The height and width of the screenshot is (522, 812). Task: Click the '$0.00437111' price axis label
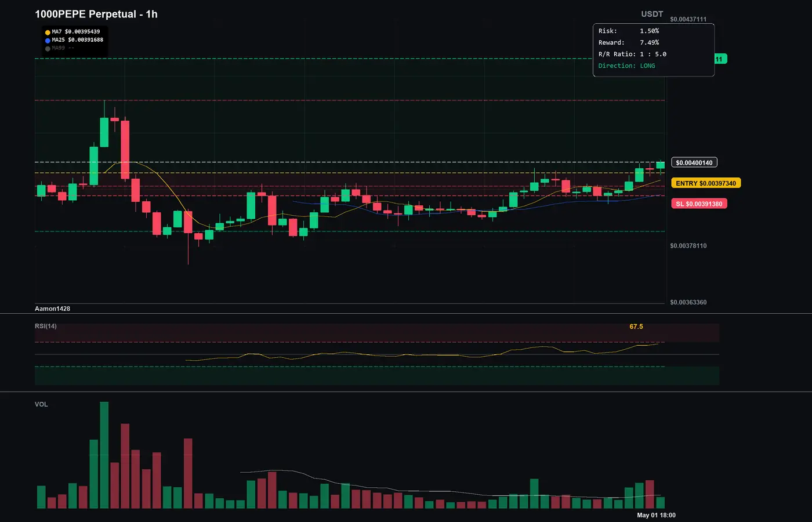(688, 19)
